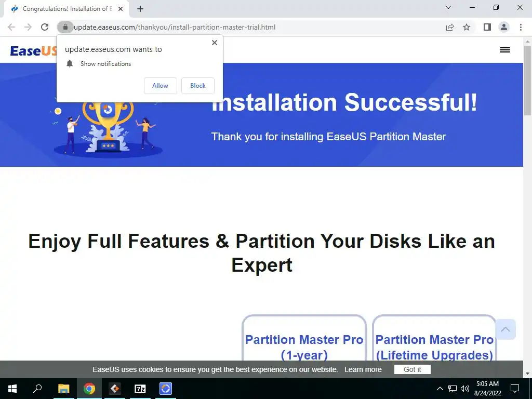Open EaseUS Partition Master taskbar icon
This screenshot has height=399, width=532.
[x=166, y=389]
